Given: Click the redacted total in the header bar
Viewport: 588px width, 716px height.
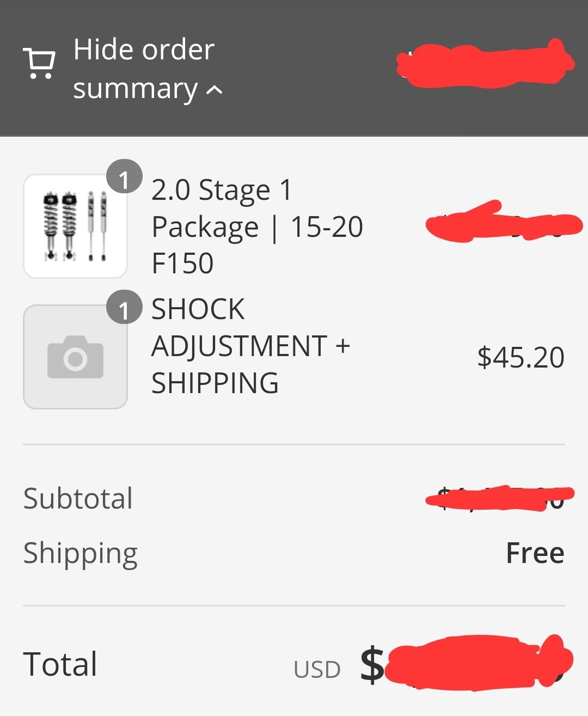Looking at the screenshot, I should click(x=485, y=64).
